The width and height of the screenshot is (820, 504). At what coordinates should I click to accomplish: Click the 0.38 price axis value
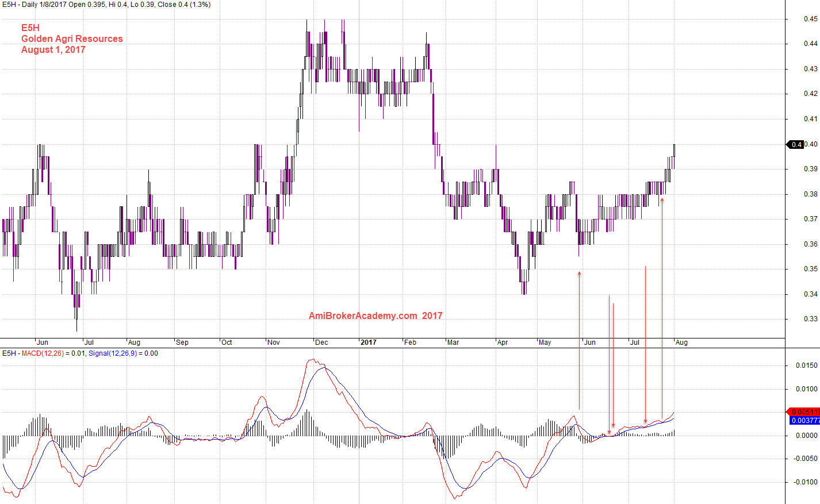[810, 194]
